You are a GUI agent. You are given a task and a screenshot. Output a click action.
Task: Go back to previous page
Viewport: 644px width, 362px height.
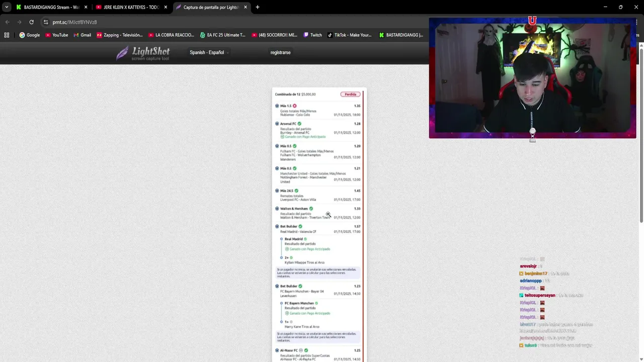pos(7,22)
